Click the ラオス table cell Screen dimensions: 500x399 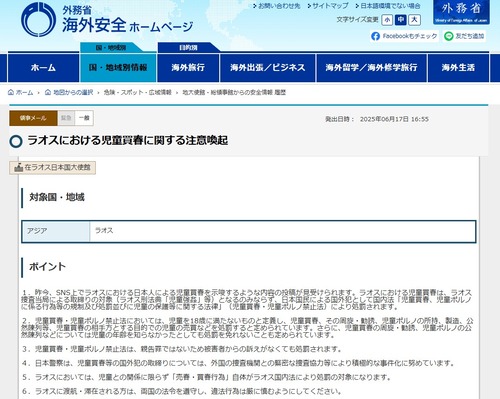click(282, 231)
